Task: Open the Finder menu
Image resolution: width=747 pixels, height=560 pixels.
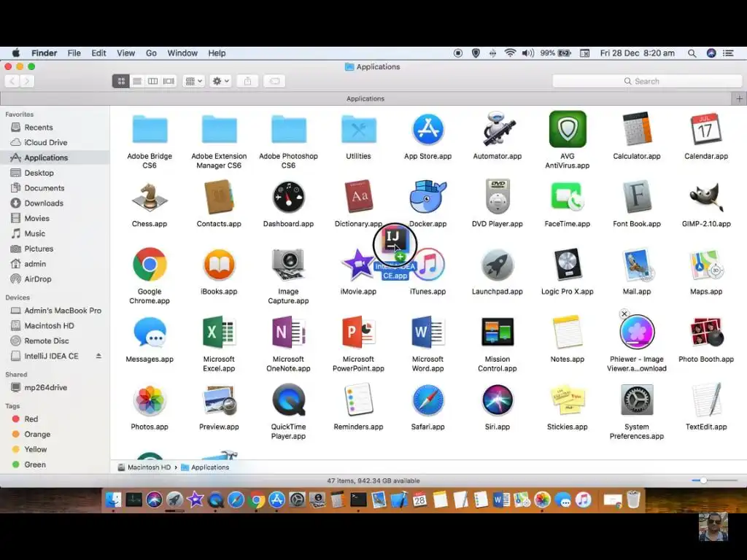Action: [44, 52]
